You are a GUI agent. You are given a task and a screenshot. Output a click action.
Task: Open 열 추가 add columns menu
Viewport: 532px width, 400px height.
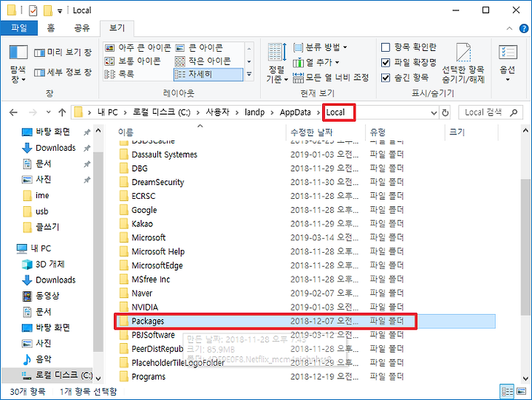pyautogui.click(x=316, y=63)
